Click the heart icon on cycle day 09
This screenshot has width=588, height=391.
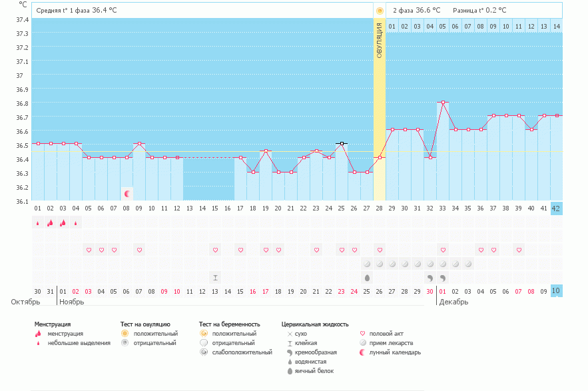[139, 250]
